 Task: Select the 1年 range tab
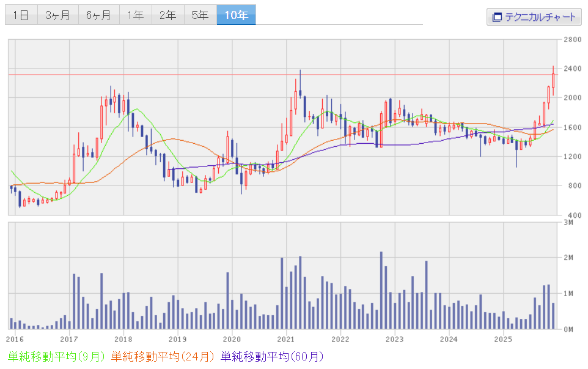pos(135,15)
